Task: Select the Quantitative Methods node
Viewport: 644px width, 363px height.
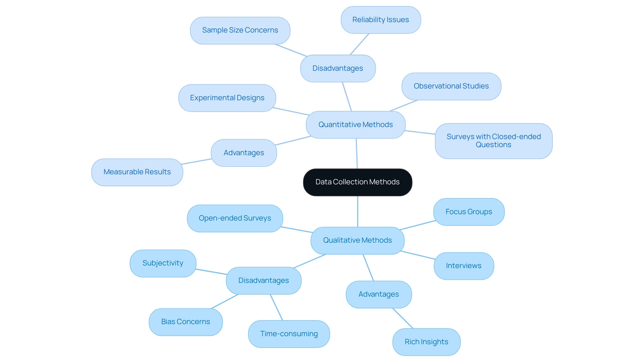Action: coord(357,124)
